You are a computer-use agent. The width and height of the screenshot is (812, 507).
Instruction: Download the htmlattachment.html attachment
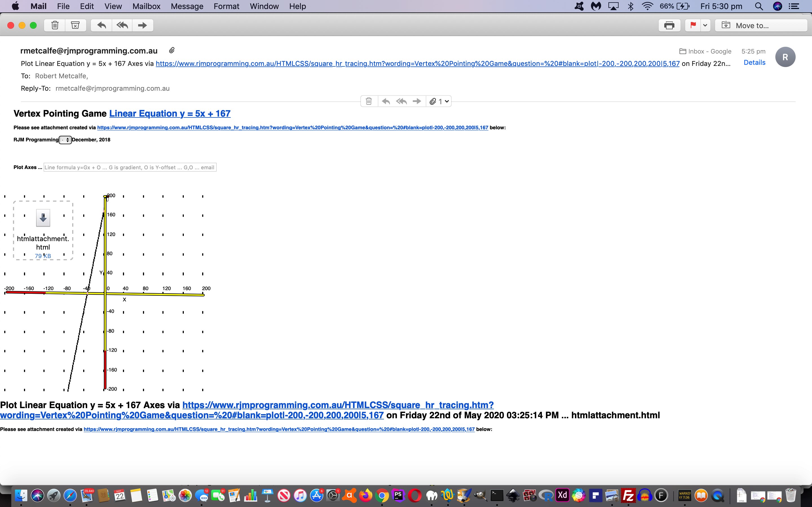tap(43, 218)
